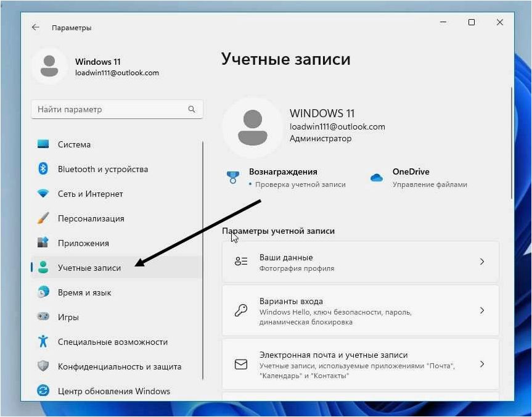Click the key icon for Варианты входа
This screenshot has width=532, height=417.
pyautogui.click(x=241, y=310)
